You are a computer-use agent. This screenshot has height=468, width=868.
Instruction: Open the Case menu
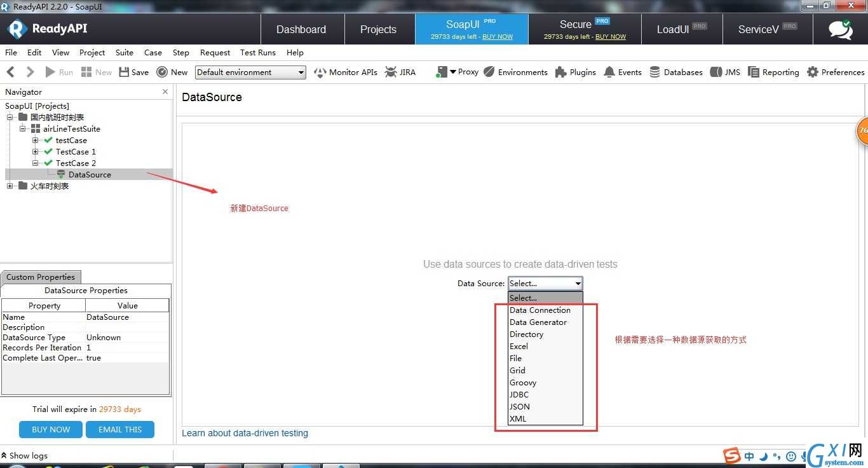click(x=153, y=52)
